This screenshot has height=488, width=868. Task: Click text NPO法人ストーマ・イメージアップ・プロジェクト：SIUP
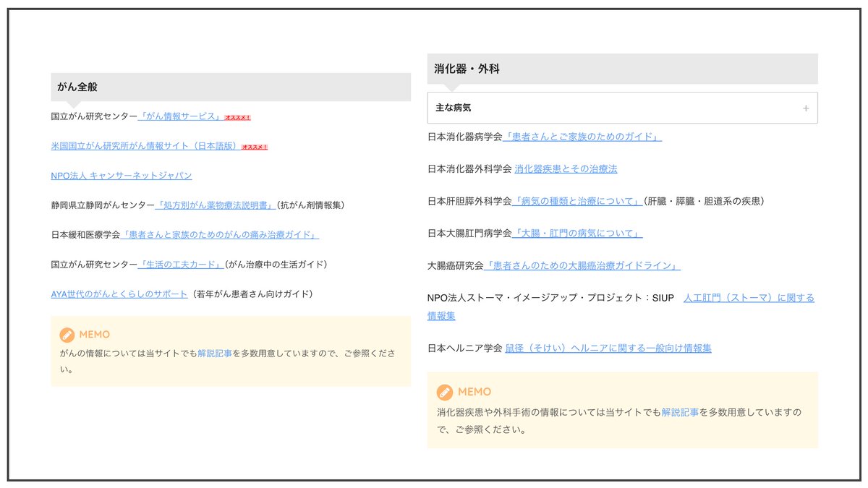(x=550, y=298)
